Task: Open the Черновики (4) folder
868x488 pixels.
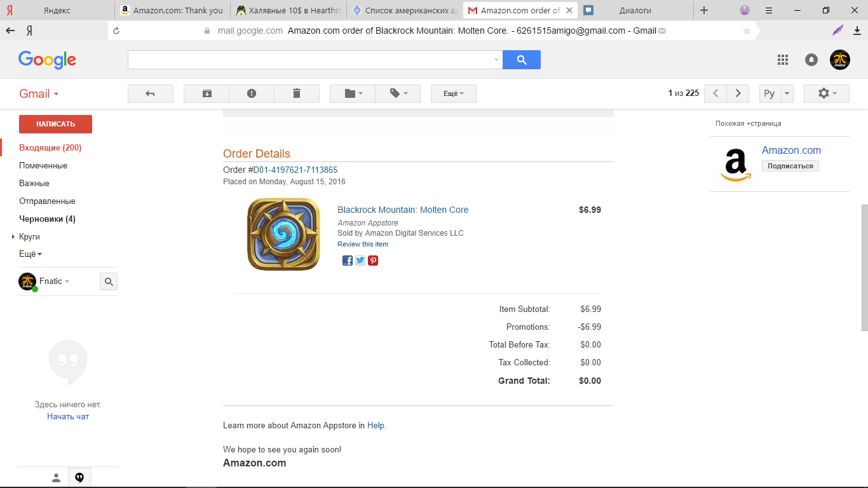Action: click(47, 219)
